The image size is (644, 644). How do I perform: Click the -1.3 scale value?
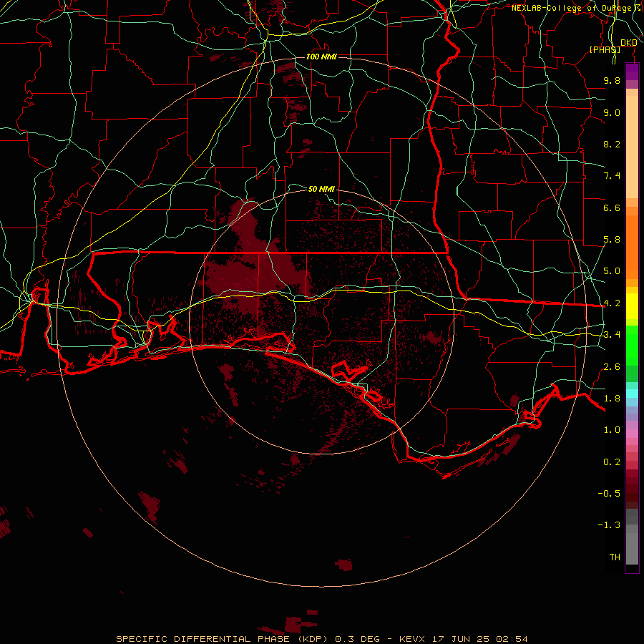(609, 525)
